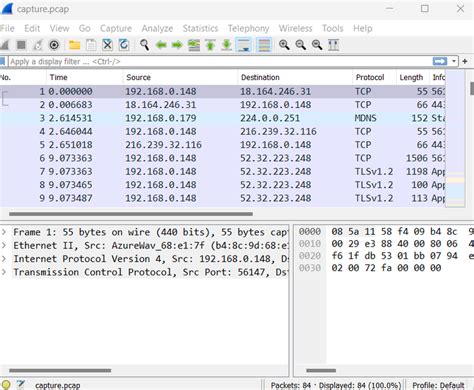Sort by the Length column header
The height and width of the screenshot is (390, 474).
coord(413,77)
